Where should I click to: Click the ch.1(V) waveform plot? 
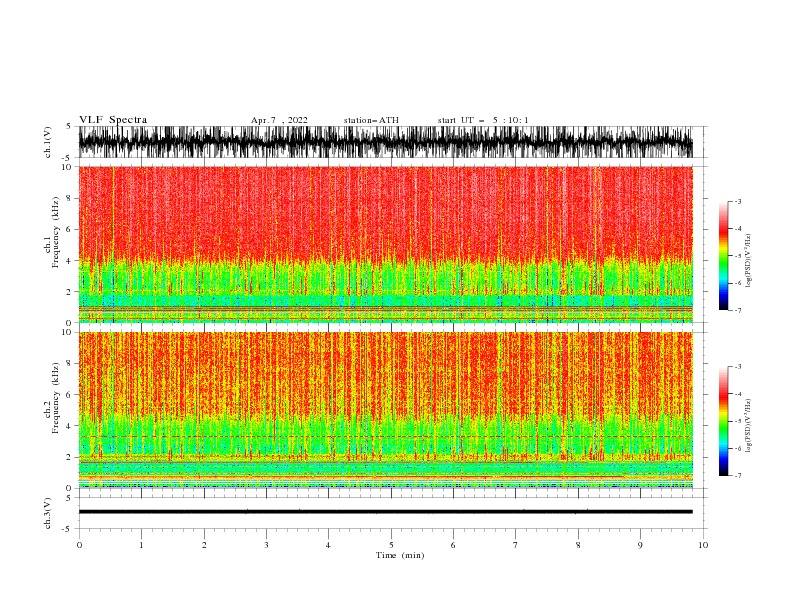tap(385, 142)
